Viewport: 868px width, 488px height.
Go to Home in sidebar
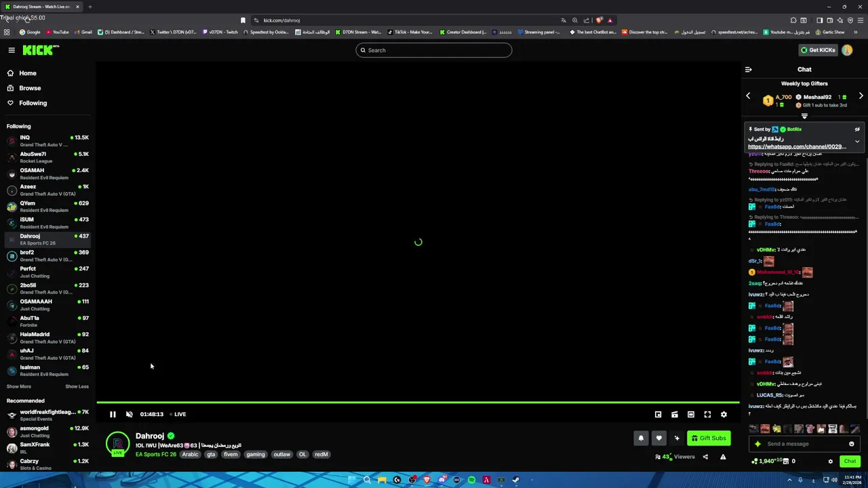click(27, 73)
